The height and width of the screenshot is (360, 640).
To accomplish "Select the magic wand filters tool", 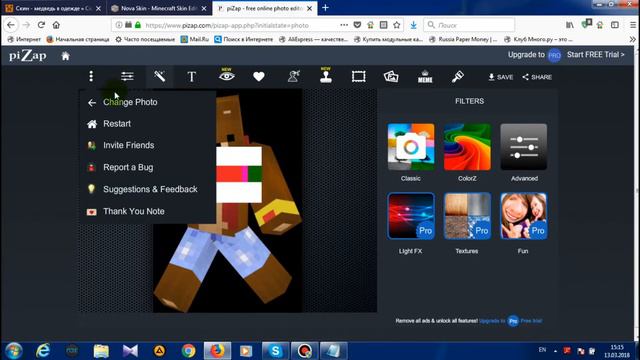I will coord(160,76).
